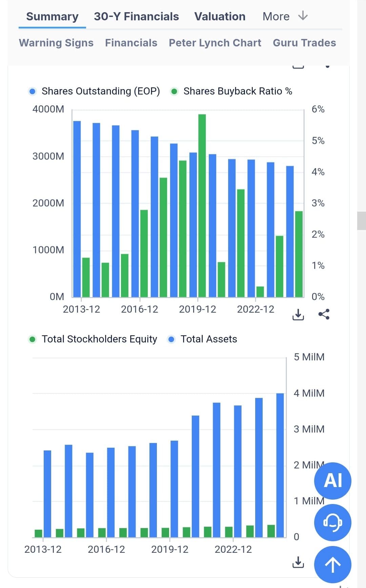Go to the Valuation tab

pos(220,17)
